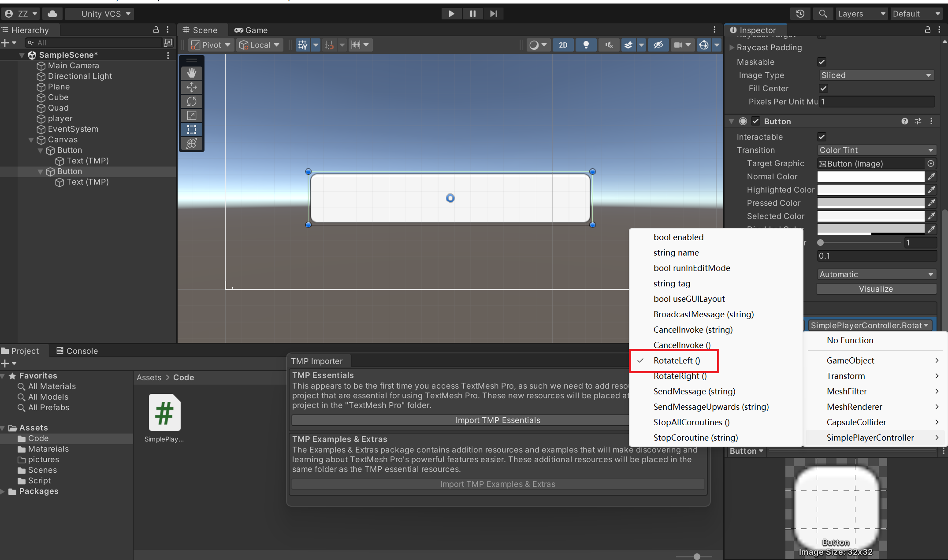Choose RotateRight () from function menu

(x=680, y=376)
